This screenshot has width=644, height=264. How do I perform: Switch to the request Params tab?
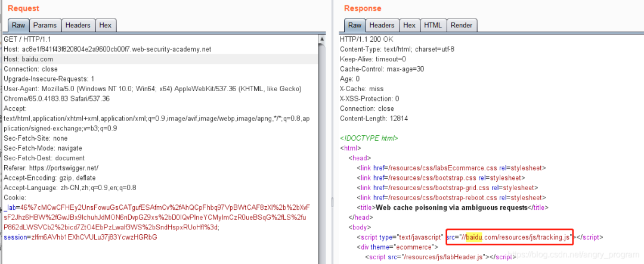(45, 25)
